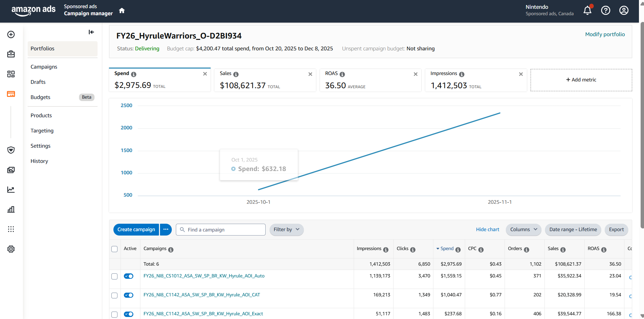Image resolution: width=644 pixels, height=319 pixels.
Task: Click the info icon next to ROAS metric
Action: [x=342, y=74]
